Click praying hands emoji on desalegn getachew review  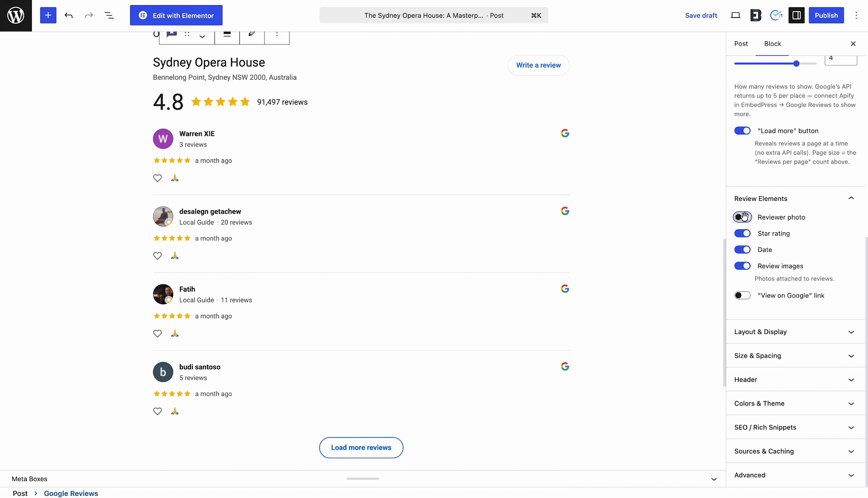click(175, 256)
